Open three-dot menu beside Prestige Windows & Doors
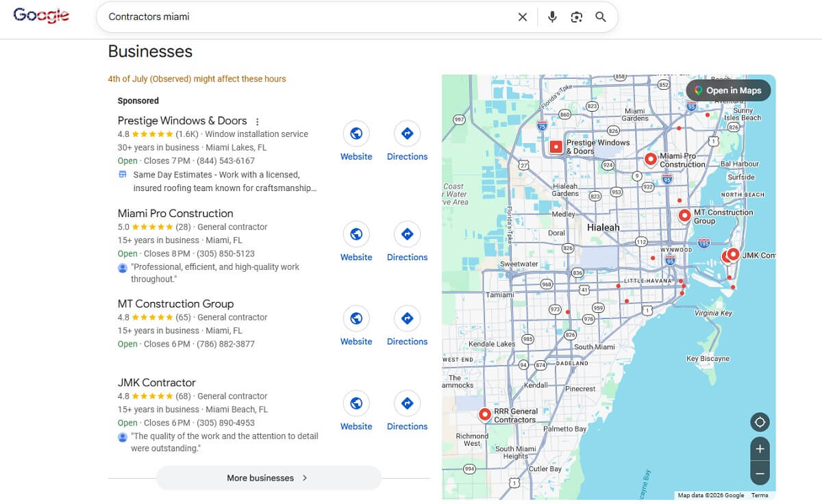Screen dimensions: 822x504 point(258,121)
